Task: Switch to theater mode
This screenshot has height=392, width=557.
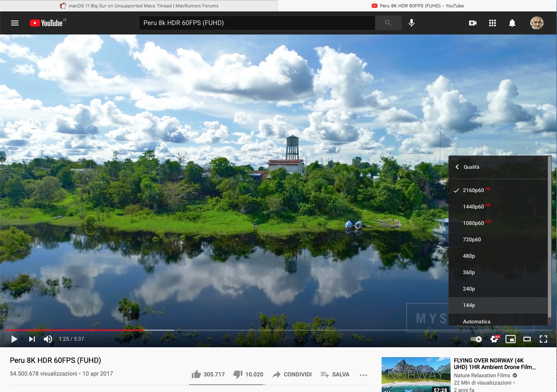Action: click(527, 339)
